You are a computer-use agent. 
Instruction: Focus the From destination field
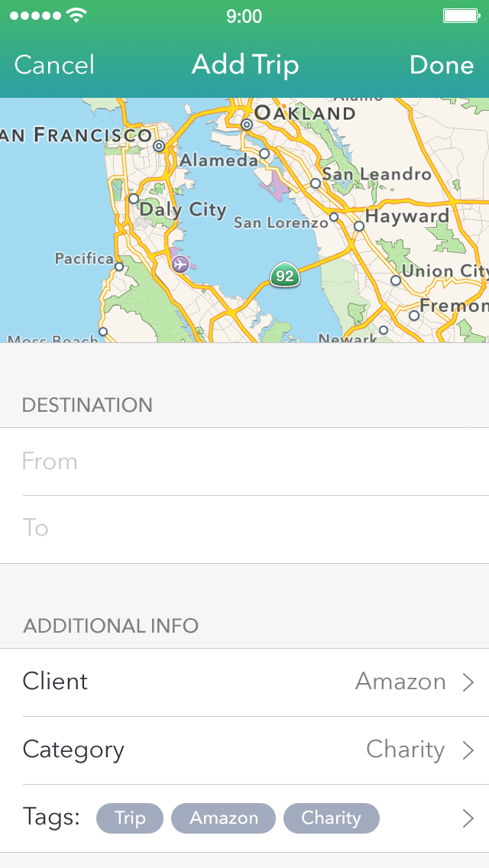pos(244,462)
